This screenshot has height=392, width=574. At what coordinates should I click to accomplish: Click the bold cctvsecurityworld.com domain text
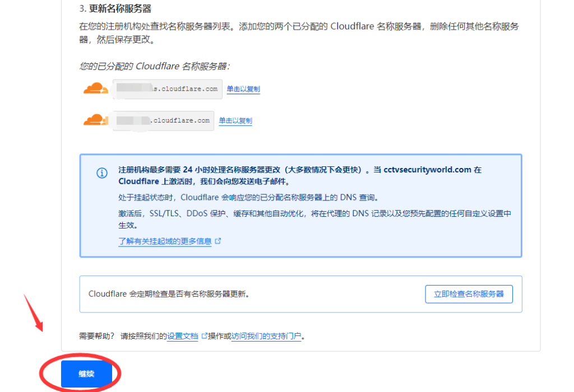(x=427, y=170)
